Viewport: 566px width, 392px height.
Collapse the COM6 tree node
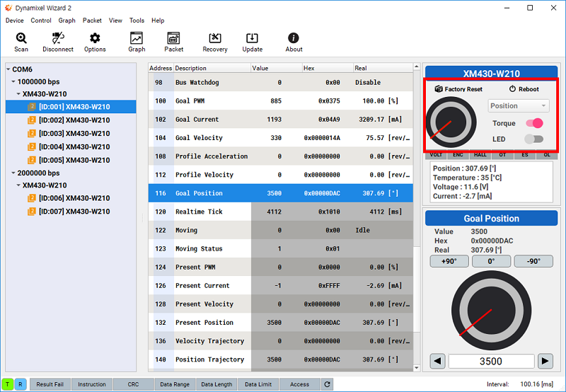[8, 69]
